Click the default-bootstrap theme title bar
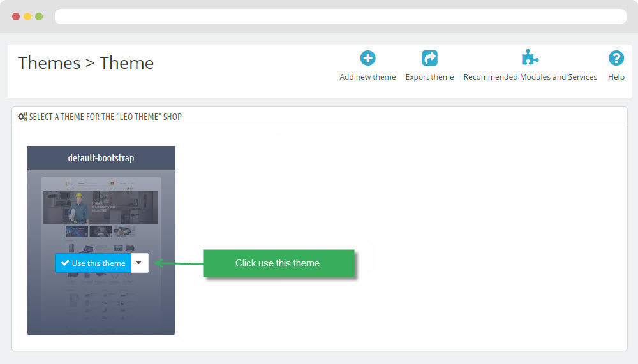Viewport: 638px width, 364px height. (x=101, y=157)
